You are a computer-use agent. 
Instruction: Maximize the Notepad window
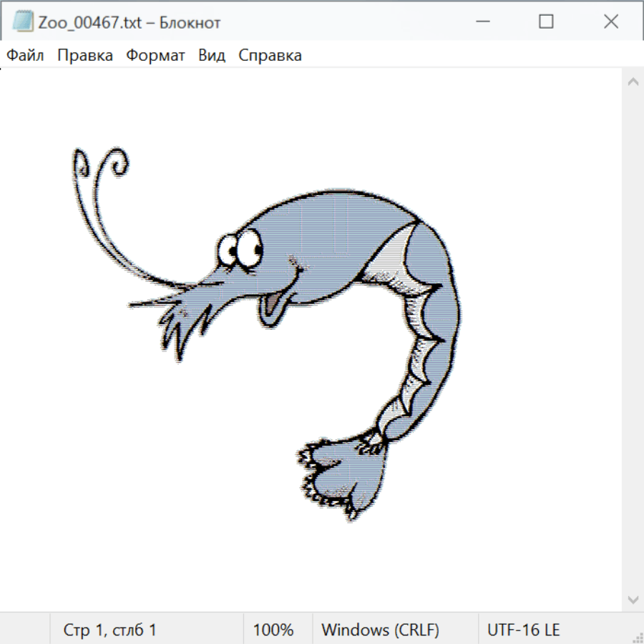[546, 22]
